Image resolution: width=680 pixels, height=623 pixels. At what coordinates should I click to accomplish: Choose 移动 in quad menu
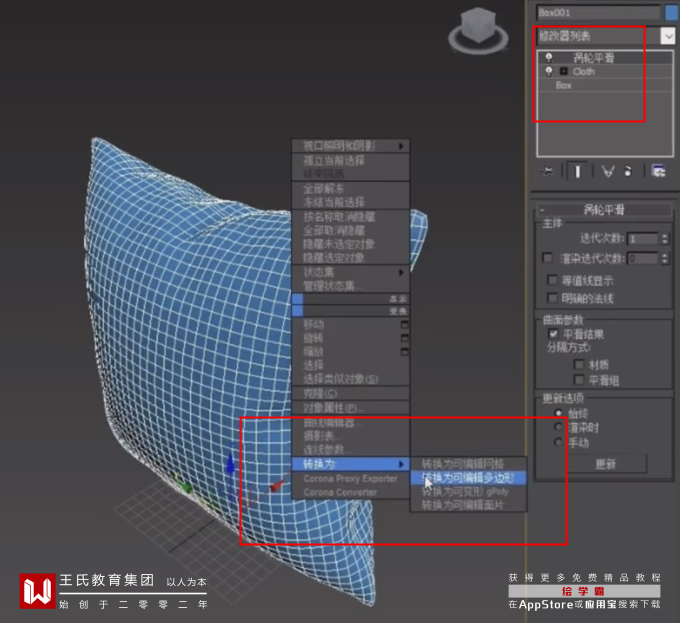[x=314, y=324]
